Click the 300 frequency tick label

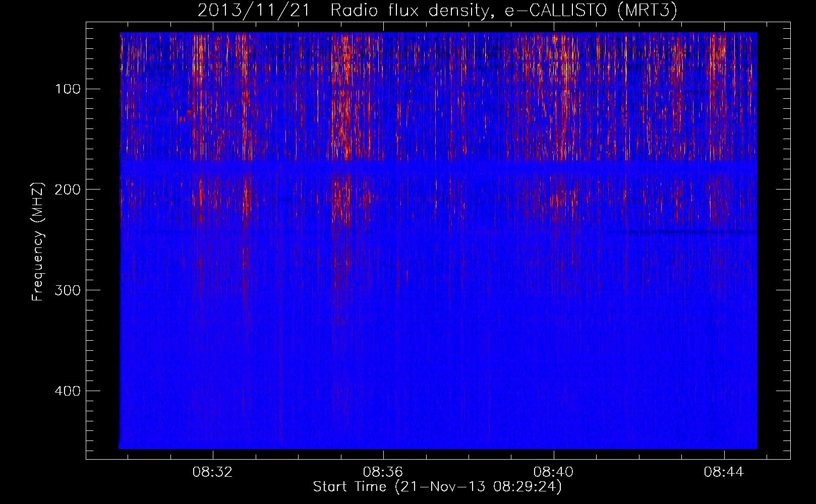[x=68, y=290]
